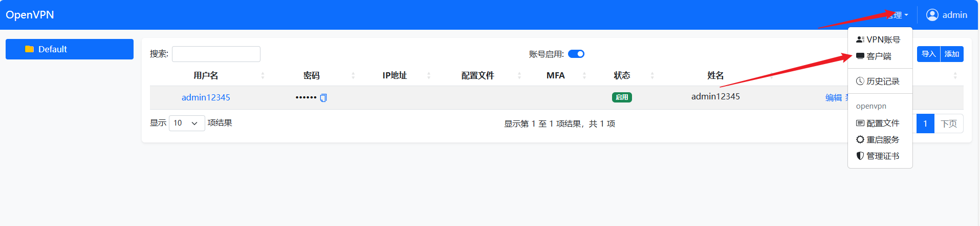The height and width of the screenshot is (226, 980).
Task: Collapse the 管理 dropdown in the navbar
Action: [x=897, y=15]
